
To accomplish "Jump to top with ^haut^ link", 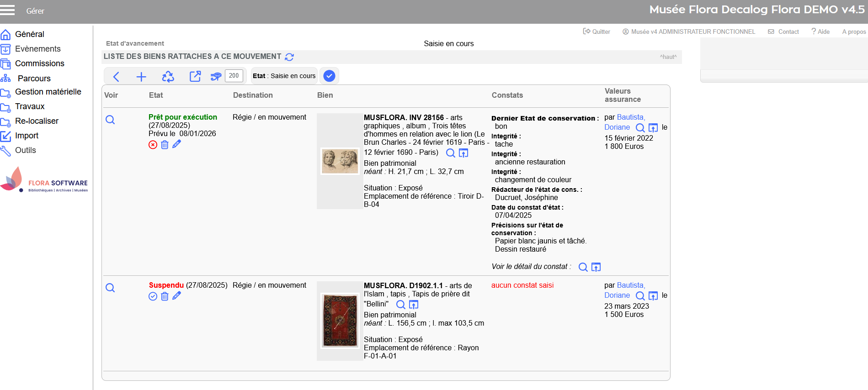I will tap(668, 57).
